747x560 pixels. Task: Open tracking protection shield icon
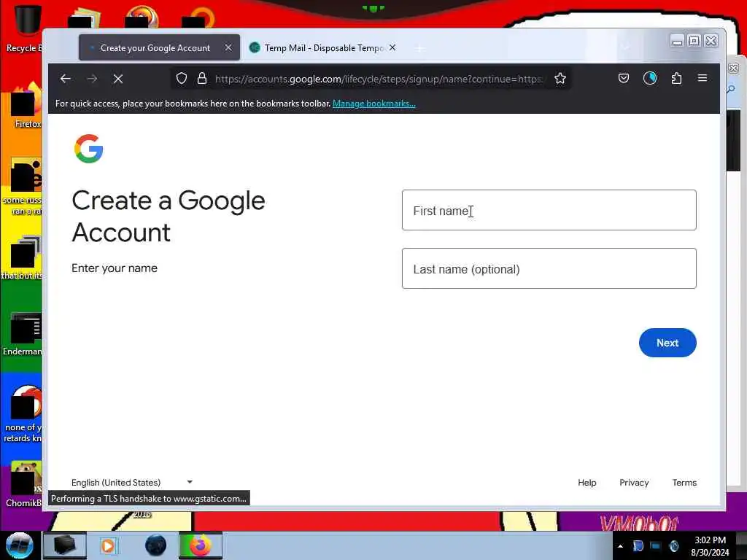point(182,79)
